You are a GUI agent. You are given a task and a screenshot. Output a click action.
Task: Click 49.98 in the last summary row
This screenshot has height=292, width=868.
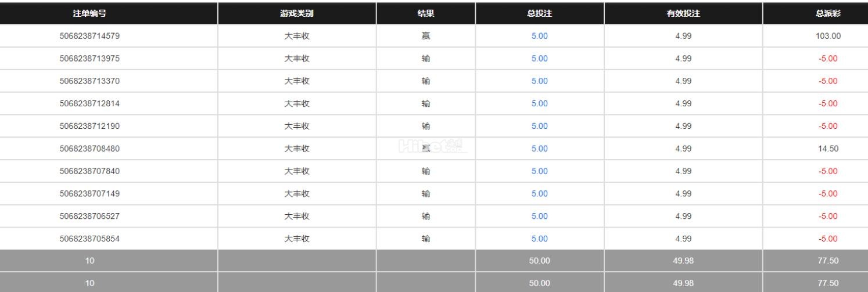coord(683,283)
